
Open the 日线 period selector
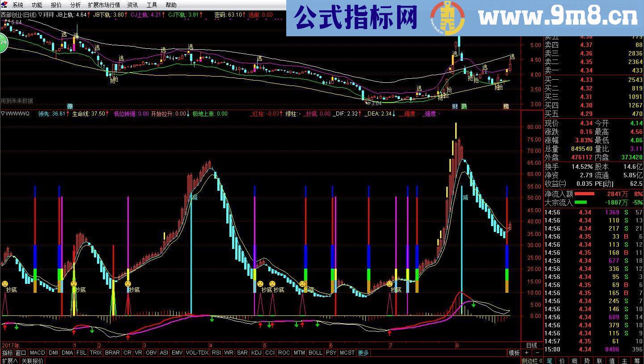click(x=531, y=346)
